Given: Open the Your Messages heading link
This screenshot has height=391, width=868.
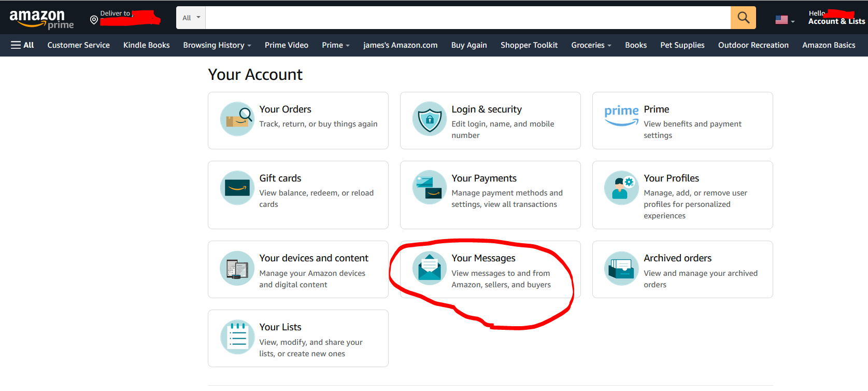Looking at the screenshot, I should tap(483, 258).
